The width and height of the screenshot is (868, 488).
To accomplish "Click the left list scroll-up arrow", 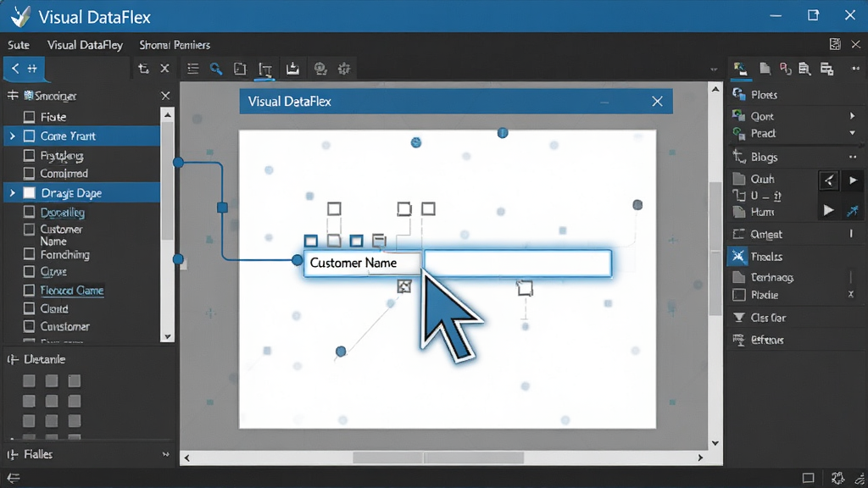I will 167,114.
